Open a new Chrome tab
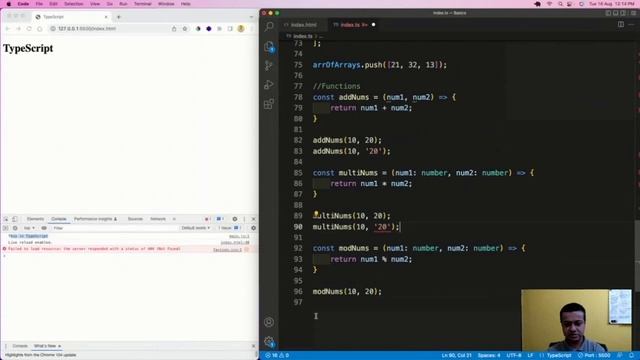 119,17
